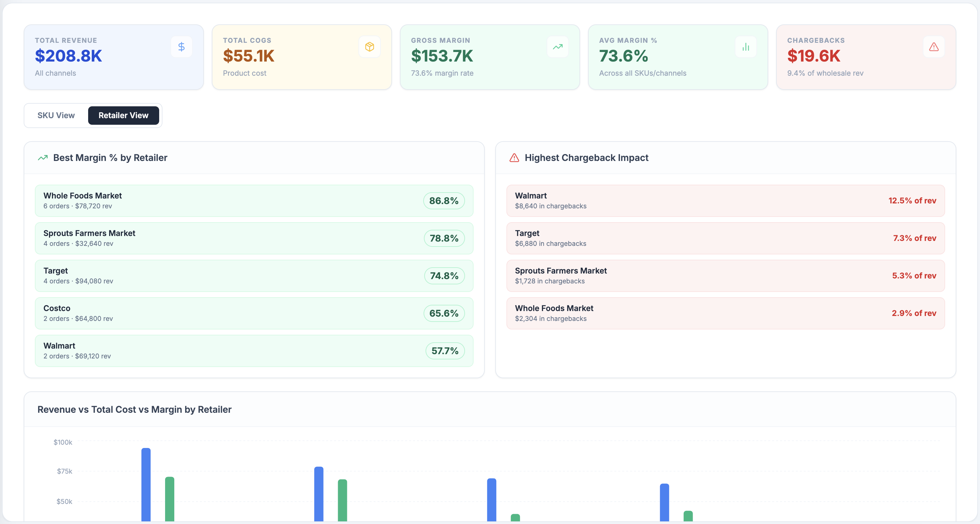Select the Retailer View tab
The height and width of the screenshot is (524, 980).
click(x=123, y=116)
